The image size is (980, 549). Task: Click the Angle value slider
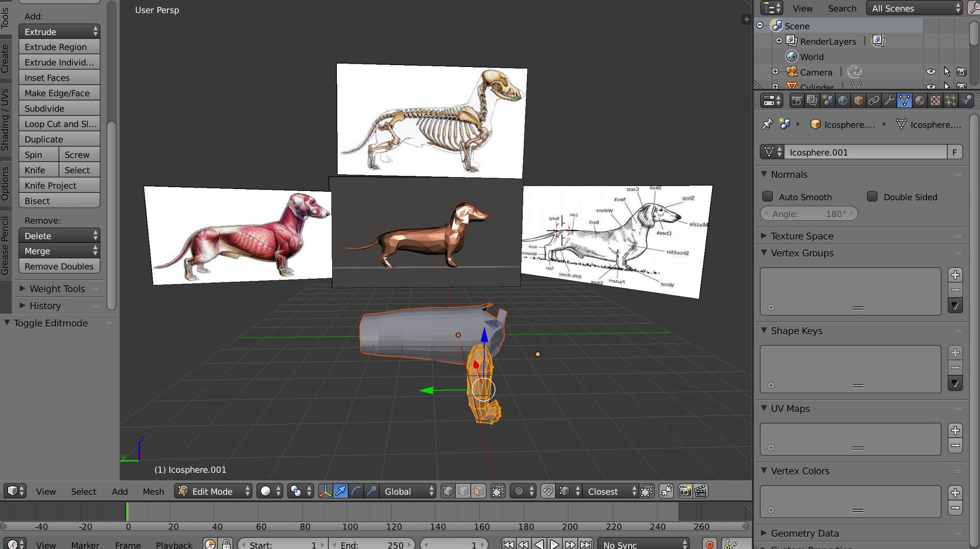809,214
